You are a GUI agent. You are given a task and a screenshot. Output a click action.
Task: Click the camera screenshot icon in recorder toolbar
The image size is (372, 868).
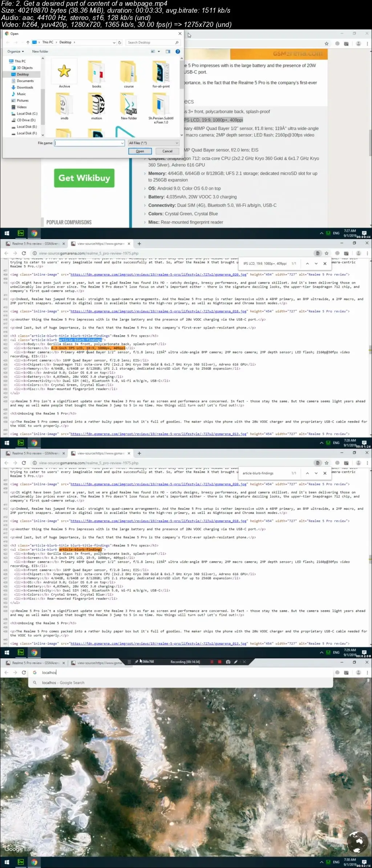pyautogui.click(x=228, y=662)
